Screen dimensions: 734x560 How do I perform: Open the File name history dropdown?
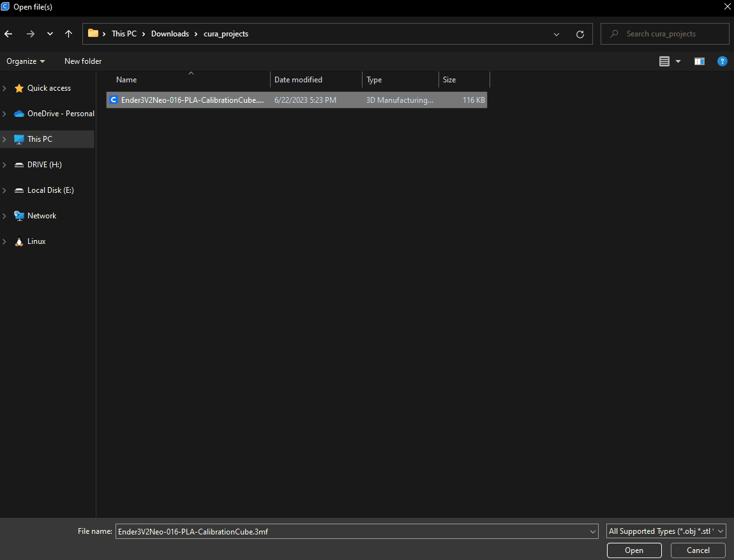click(x=593, y=531)
